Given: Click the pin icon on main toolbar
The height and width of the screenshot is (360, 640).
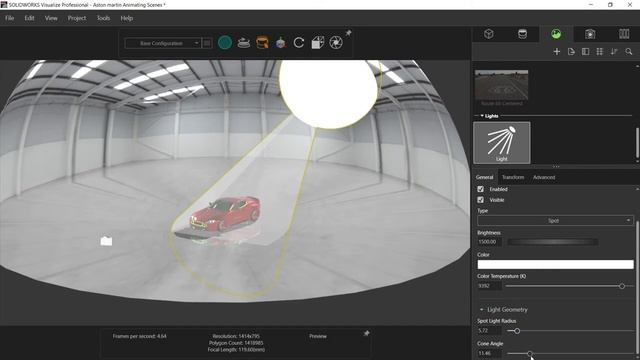Looking at the screenshot, I should point(349,33).
